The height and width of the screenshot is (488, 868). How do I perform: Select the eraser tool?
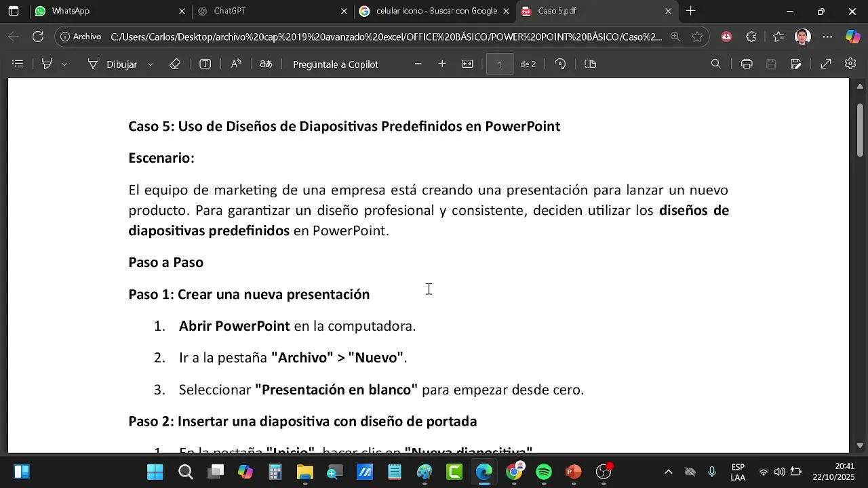(x=175, y=64)
